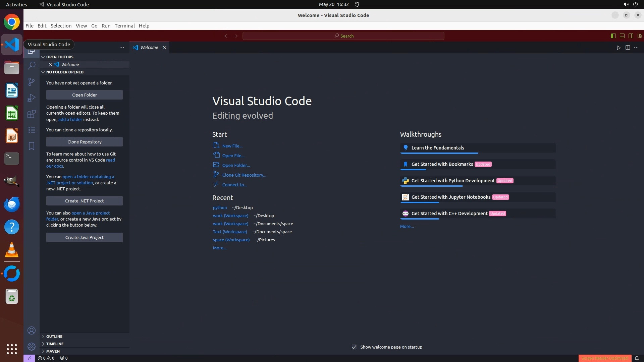Open the Extensions view

(32, 114)
